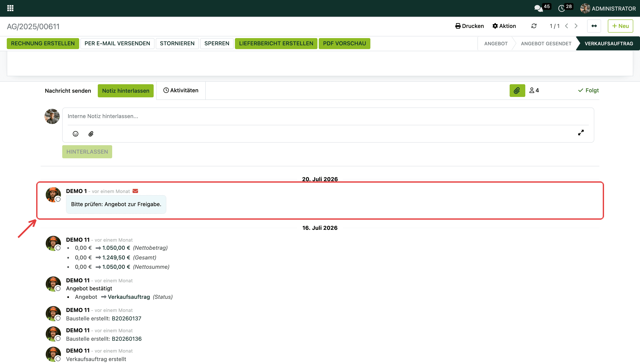
Task: Click Rechnung erstellen button
Action: [43, 44]
